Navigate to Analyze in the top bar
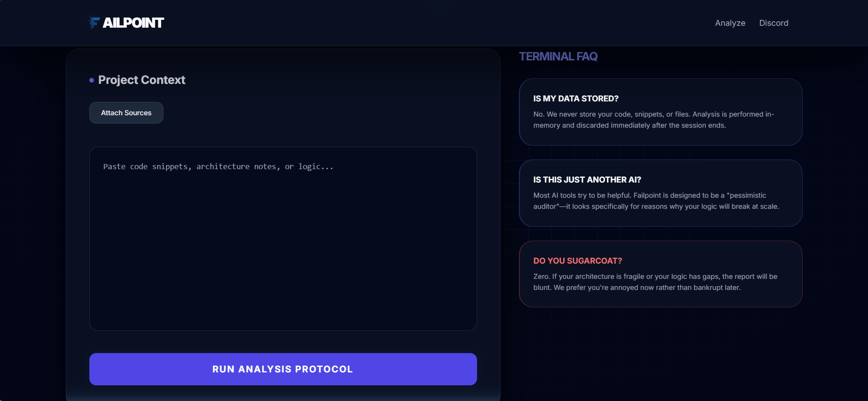 (729, 23)
